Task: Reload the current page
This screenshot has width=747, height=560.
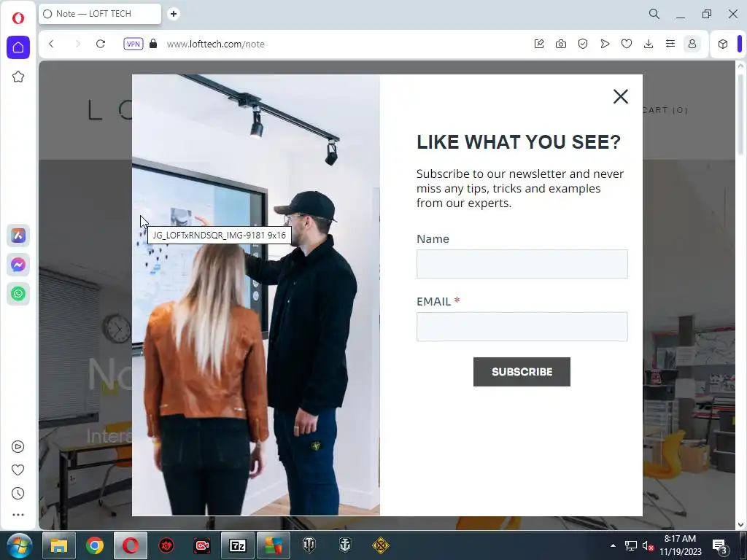Action: point(100,44)
